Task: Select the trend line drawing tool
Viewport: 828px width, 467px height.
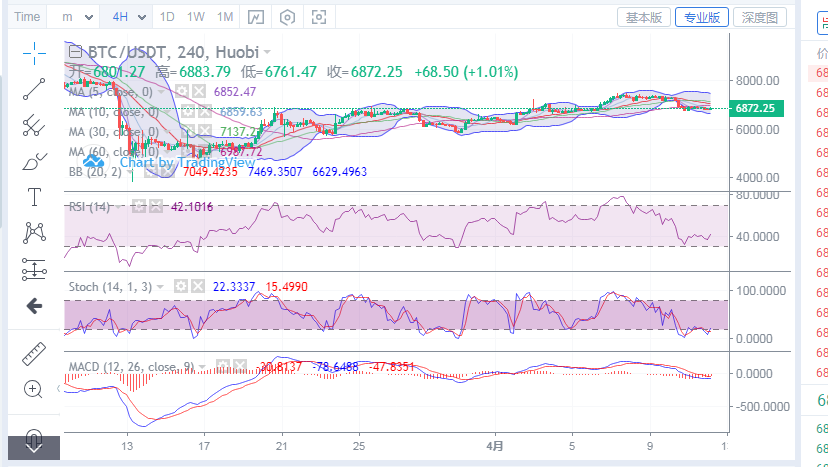Action: tap(35, 88)
